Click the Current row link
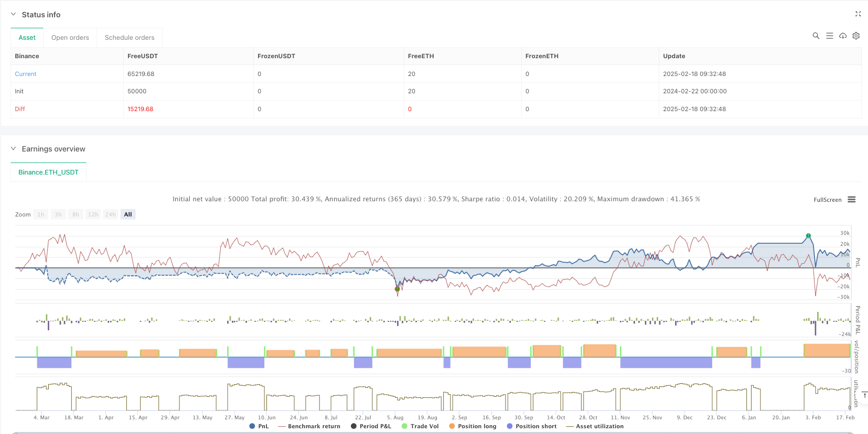This screenshot has width=868, height=434. point(26,74)
